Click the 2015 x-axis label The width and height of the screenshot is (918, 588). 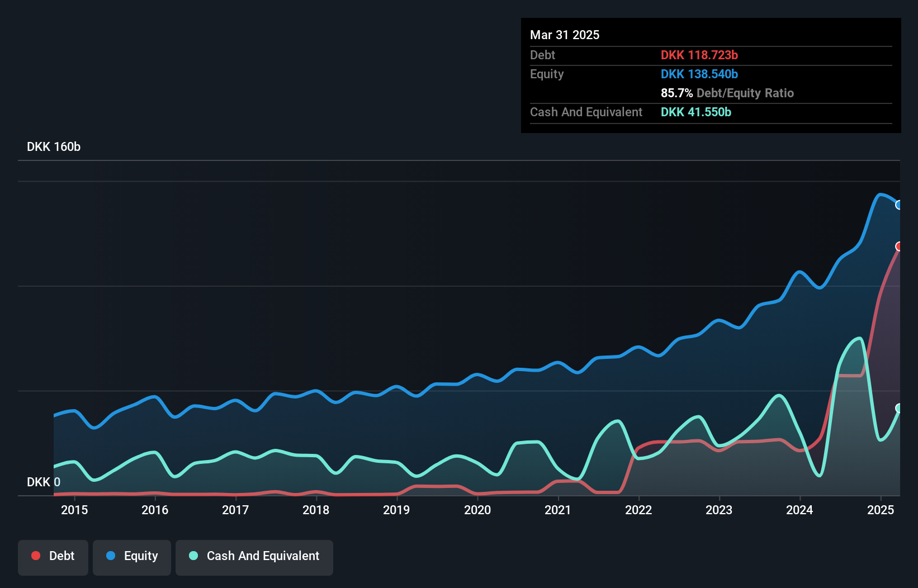[x=74, y=510]
